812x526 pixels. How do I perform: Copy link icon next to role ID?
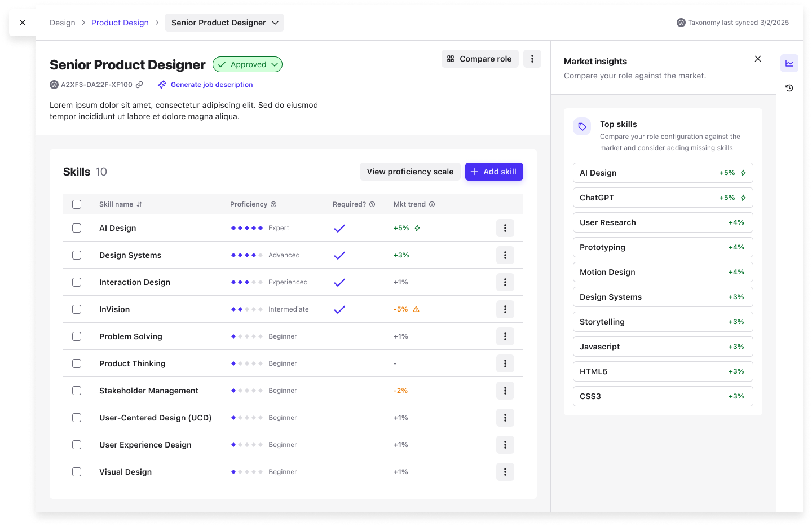[x=139, y=85]
